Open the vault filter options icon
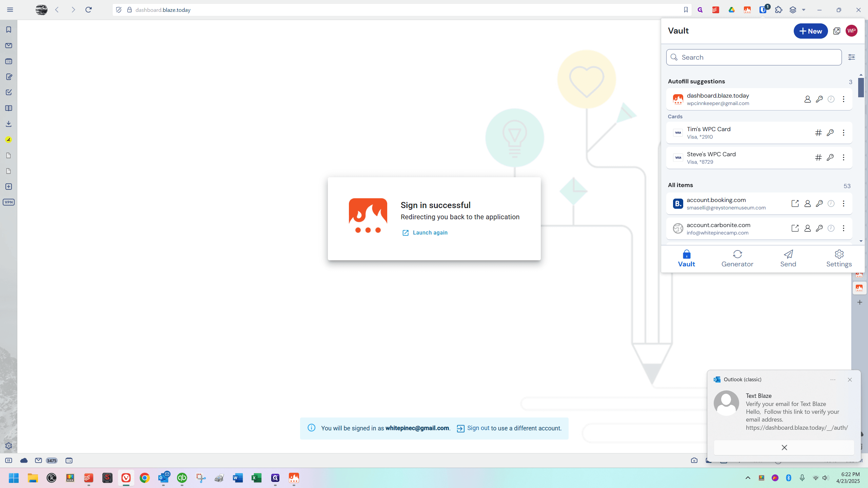The image size is (868, 488). coord(851,57)
